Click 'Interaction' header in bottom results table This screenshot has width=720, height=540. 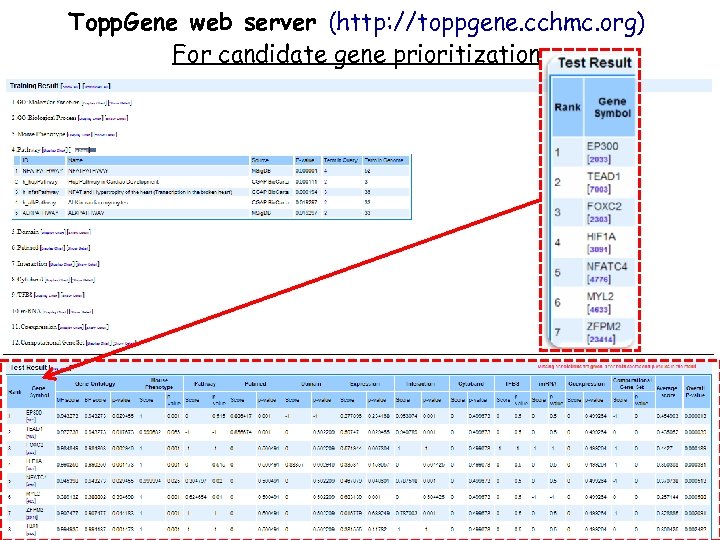click(421, 384)
